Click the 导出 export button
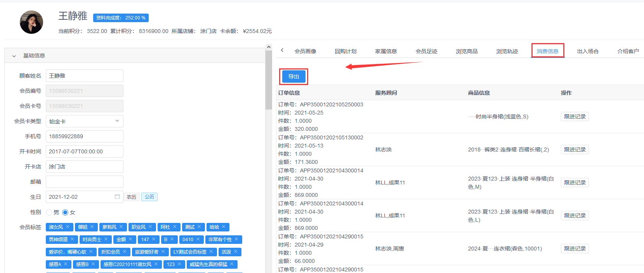Viewport: 644px width, 273px height. tap(294, 77)
